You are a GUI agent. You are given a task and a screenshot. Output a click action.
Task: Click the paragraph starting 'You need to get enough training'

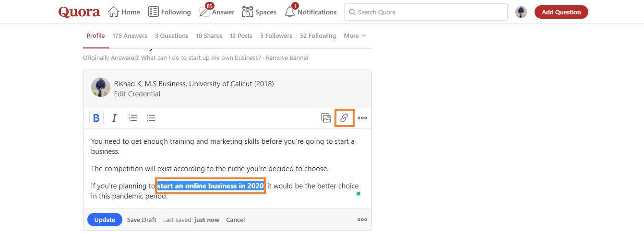223,146
